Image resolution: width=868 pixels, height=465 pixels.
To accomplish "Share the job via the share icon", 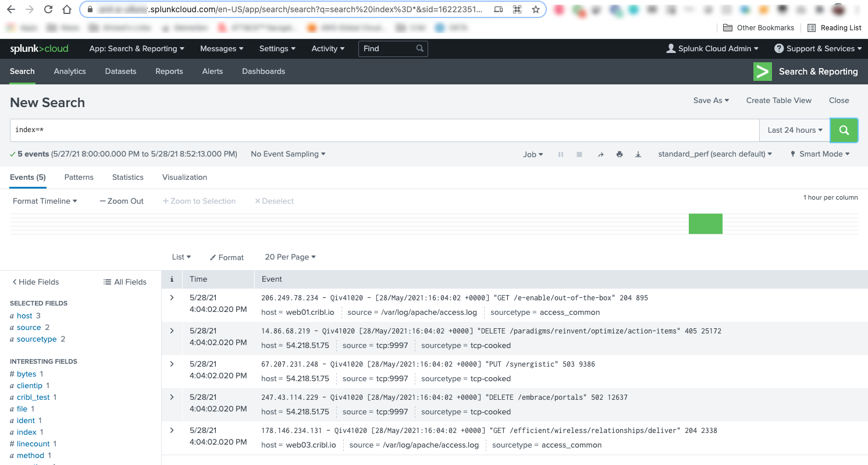I will tap(601, 154).
